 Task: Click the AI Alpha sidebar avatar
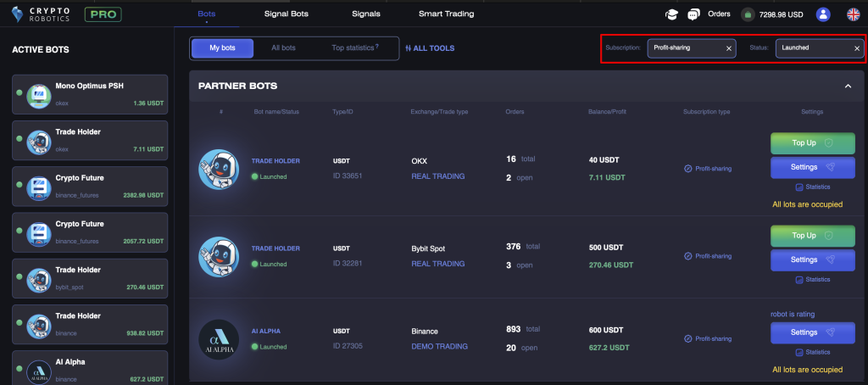tap(39, 371)
